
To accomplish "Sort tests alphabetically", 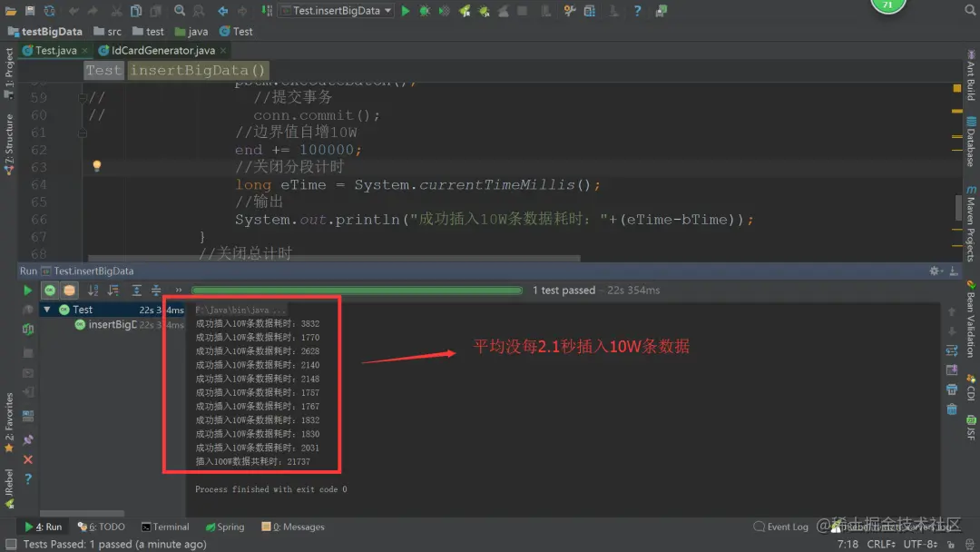I will pyautogui.click(x=93, y=290).
